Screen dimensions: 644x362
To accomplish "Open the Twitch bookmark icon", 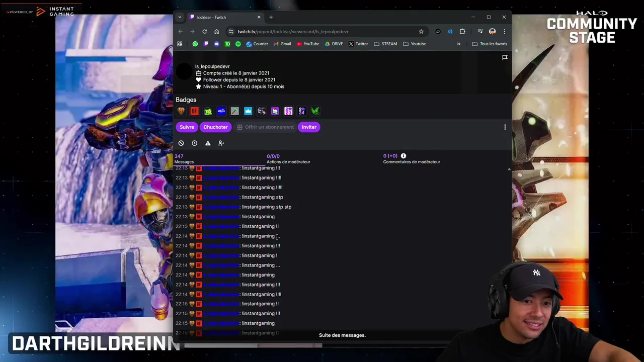I will pyautogui.click(x=206, y=44).
